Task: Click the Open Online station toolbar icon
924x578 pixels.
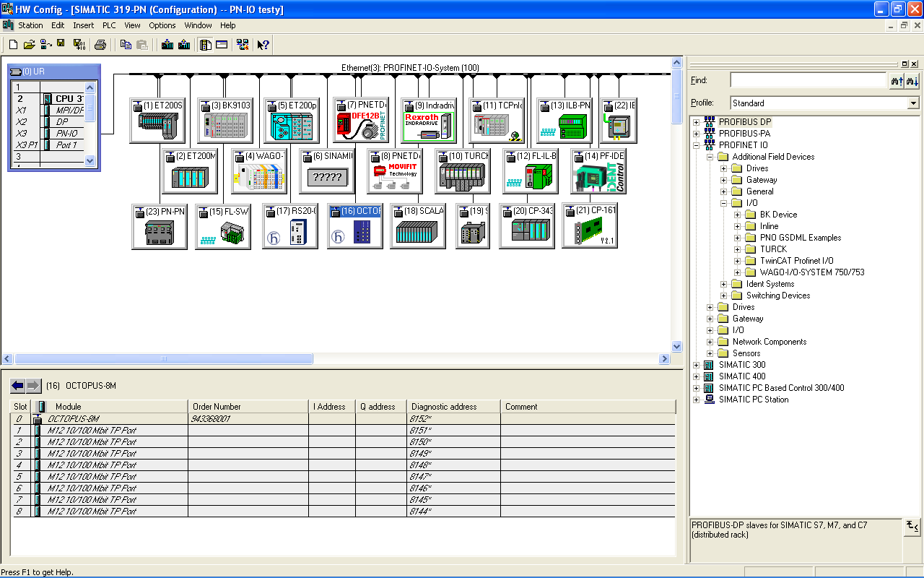Action: click(45, 45)
